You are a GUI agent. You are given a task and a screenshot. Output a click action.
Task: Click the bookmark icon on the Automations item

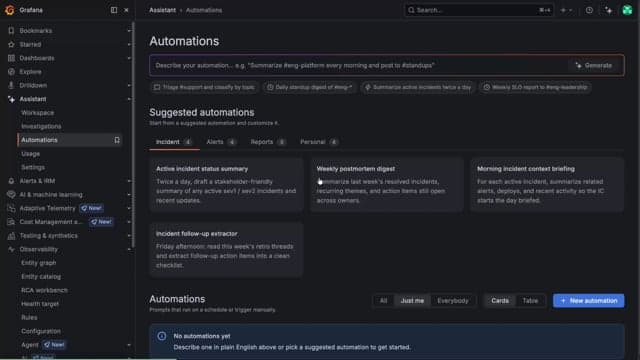[117, 140]
